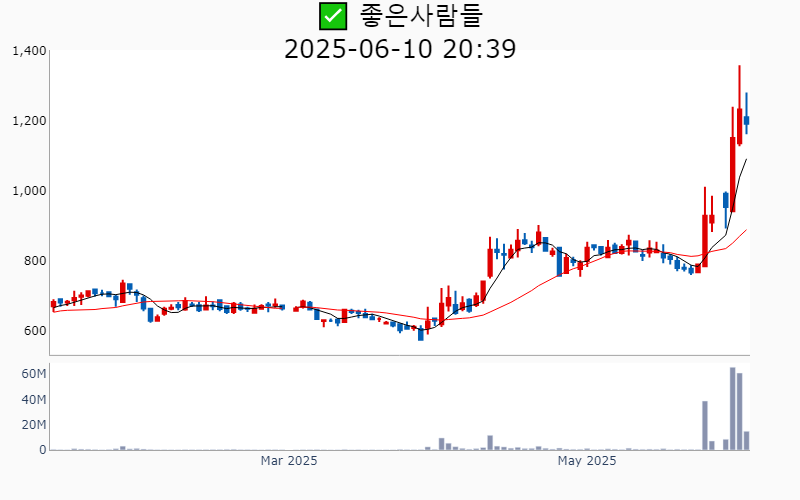Click the green checkmark icon in the title
800x500 pixels.
[333, 16]
